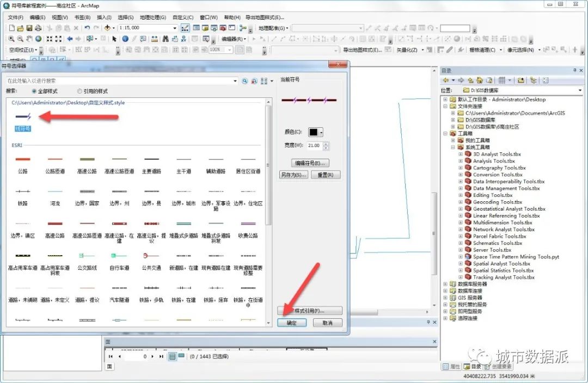The image size is (588, 383).
Task: Print the map with the printer icon
Action: [38, 28]
